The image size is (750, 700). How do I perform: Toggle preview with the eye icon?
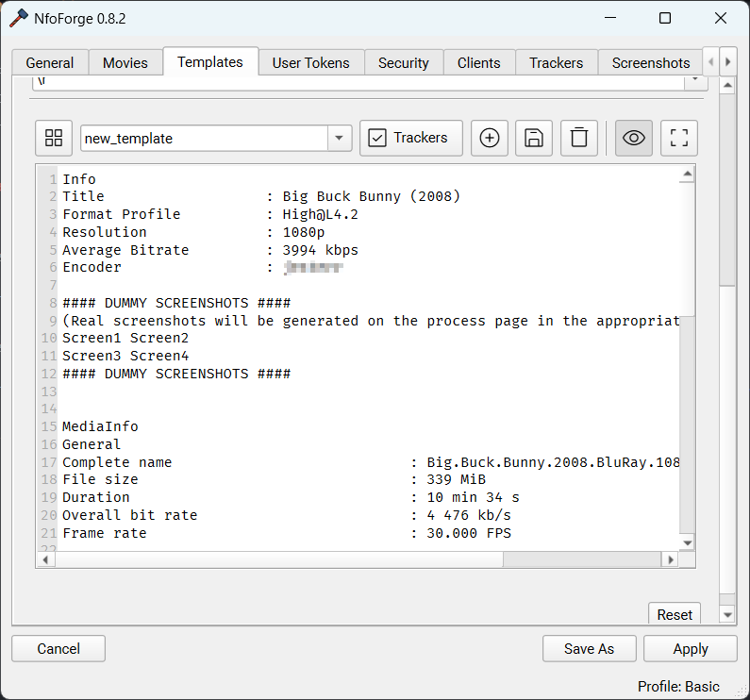click(x=634, y=138)
